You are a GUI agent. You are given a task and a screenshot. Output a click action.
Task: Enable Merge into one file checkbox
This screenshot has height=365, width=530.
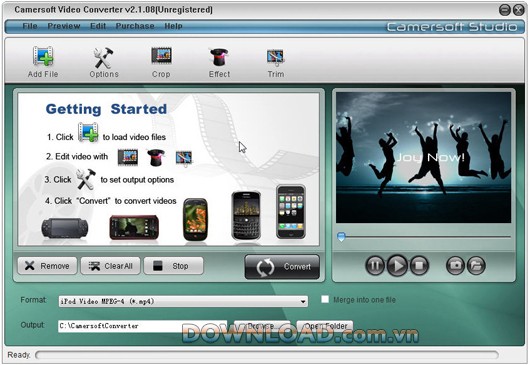pos(325,299)
